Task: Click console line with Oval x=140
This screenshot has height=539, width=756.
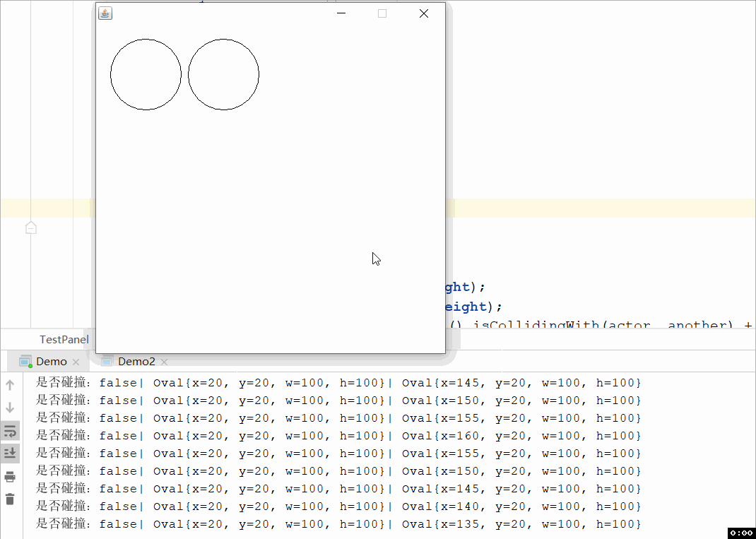Action: pos(339,507)
